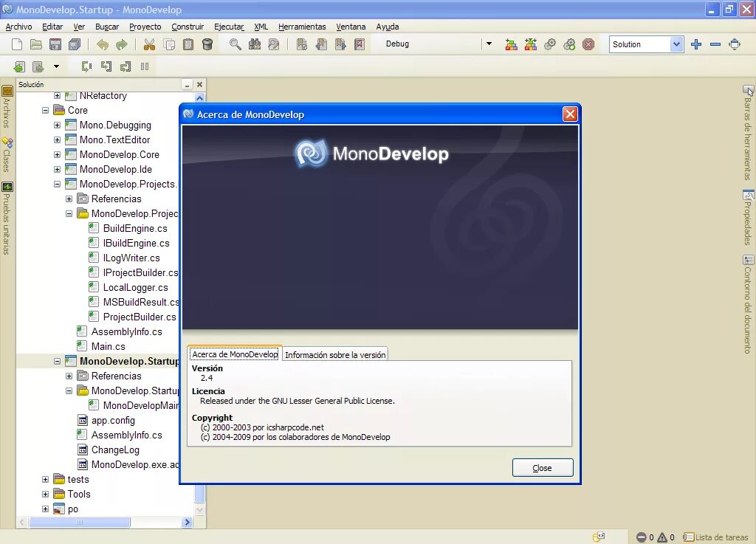Open the Solution layout combo box
756x544 pixels.
tap(645, 44)
